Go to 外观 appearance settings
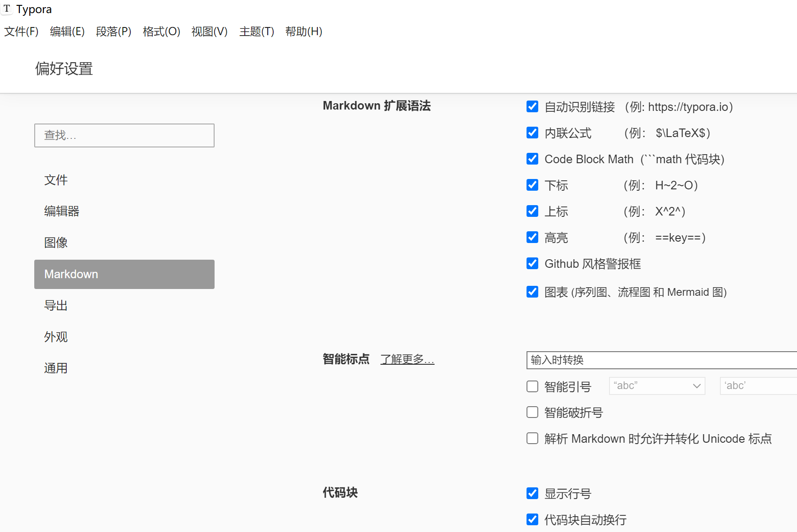Screen dimensions: 797x532 (x=56, y=337)
